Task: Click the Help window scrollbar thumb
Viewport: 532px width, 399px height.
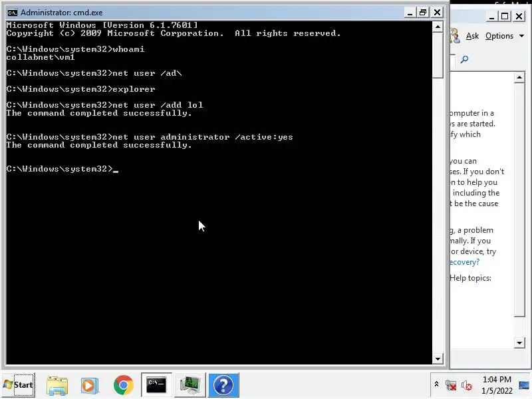Action: click(x=519, y=200)
